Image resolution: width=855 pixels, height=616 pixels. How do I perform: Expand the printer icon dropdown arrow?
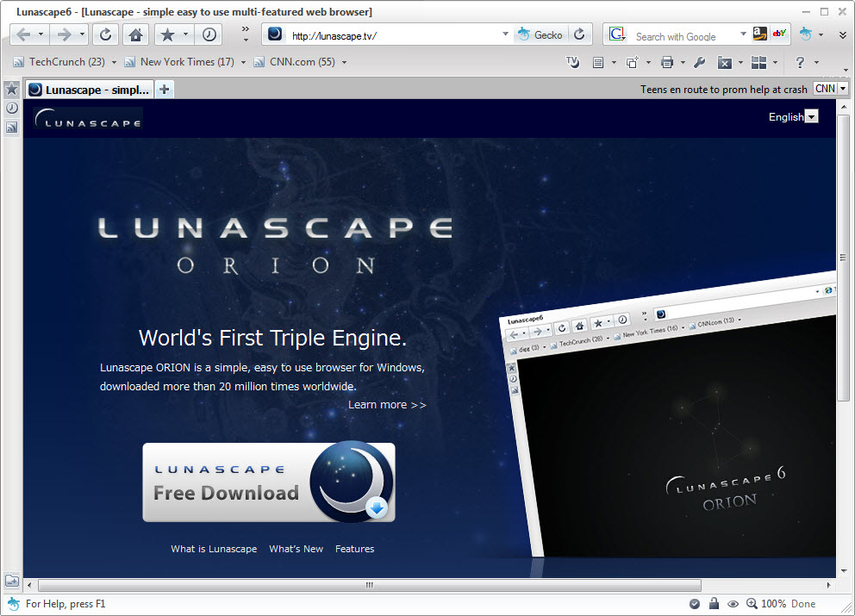tap(683, 63)
